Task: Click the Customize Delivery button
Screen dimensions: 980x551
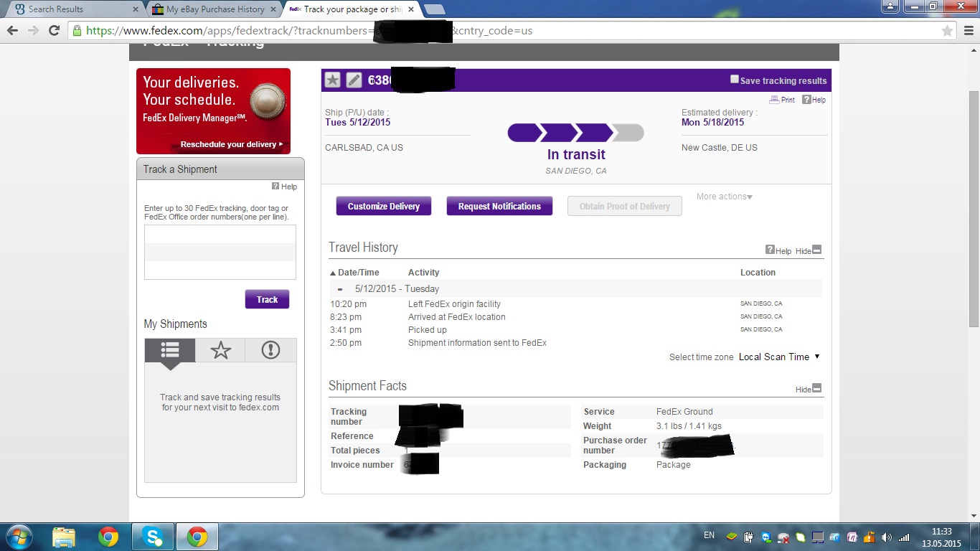Action: [383, 206]
